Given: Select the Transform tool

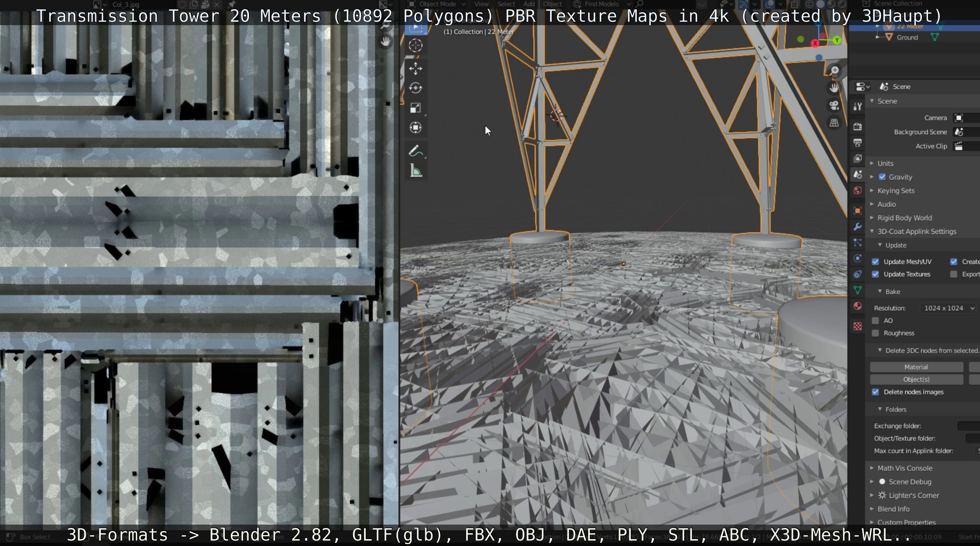Looking at the screenshot, I should click(x=416, y=127).
